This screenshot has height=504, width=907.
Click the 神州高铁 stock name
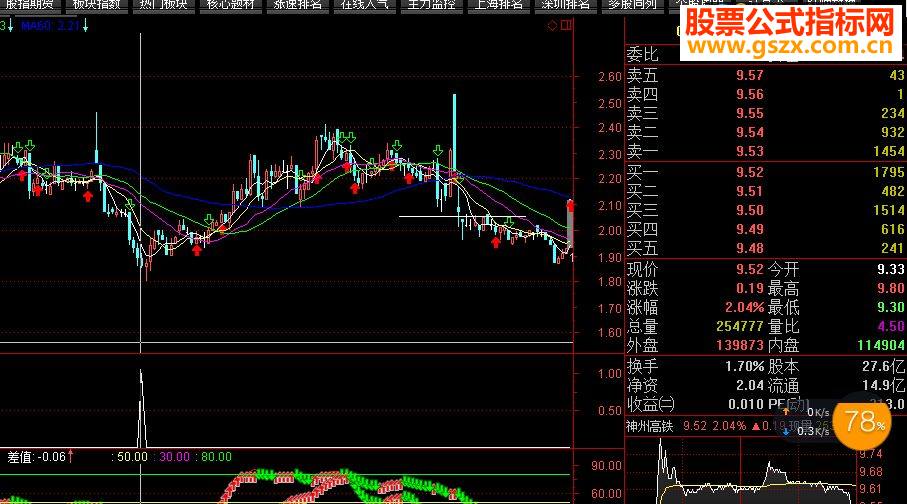pos(650,427)
